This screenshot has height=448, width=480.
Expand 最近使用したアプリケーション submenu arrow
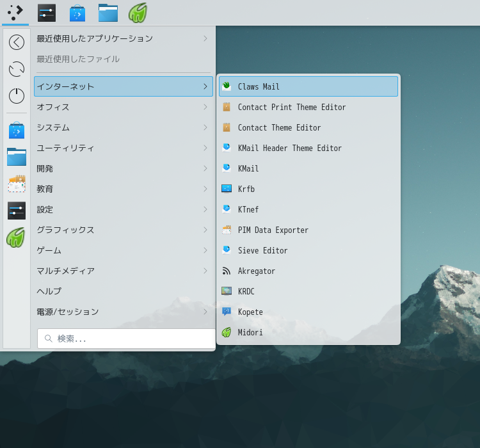tap(205, 38)
